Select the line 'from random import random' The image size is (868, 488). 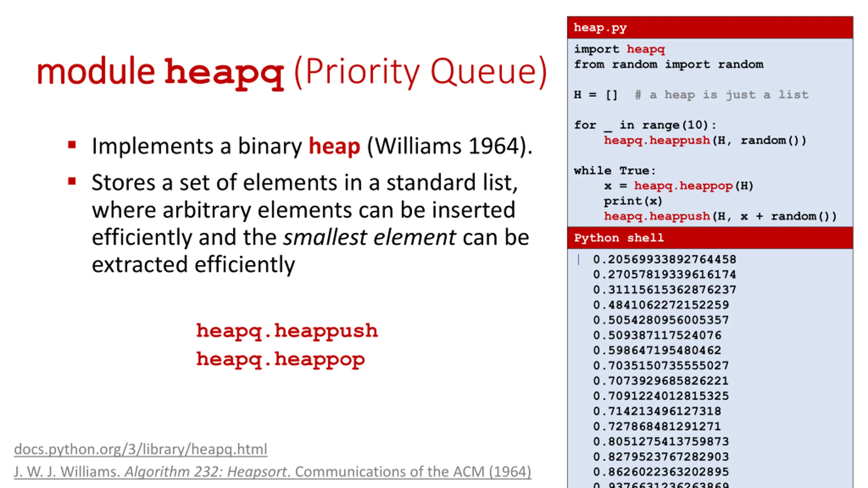tap(669, 64)
